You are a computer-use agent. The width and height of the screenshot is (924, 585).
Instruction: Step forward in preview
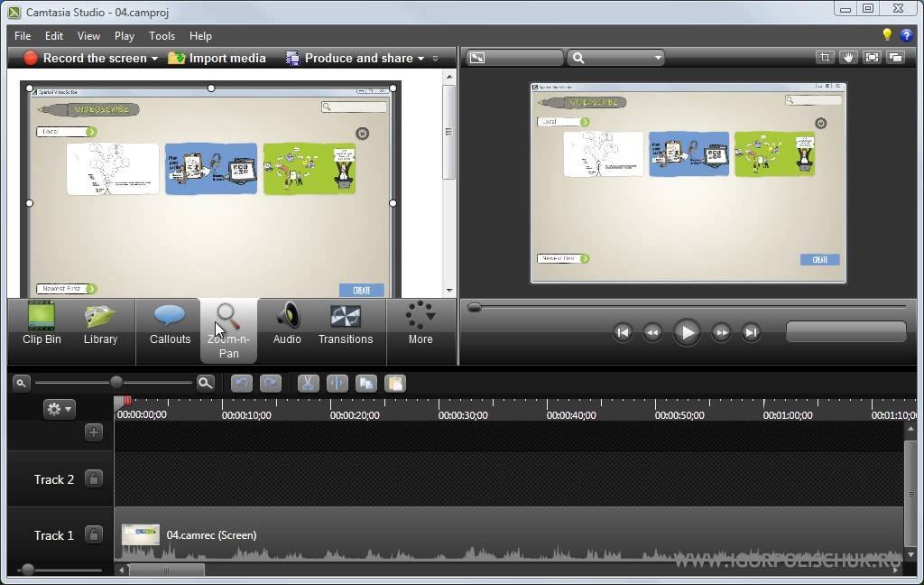click(x=721, y=332)
